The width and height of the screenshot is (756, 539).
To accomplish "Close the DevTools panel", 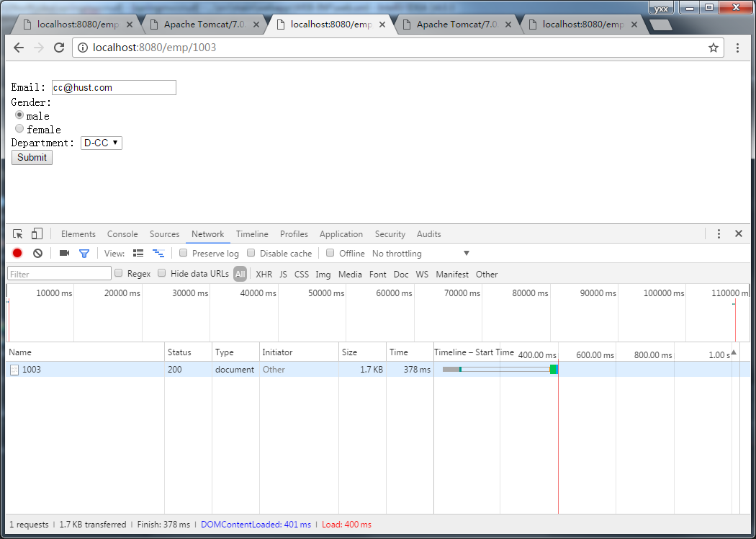I will click(738, 233).
